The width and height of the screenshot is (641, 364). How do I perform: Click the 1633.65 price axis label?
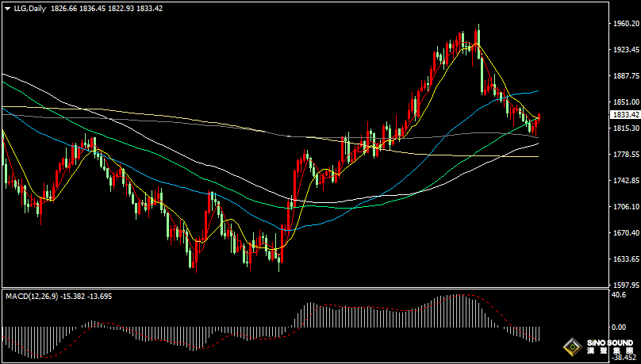click(x=625, y=259)
